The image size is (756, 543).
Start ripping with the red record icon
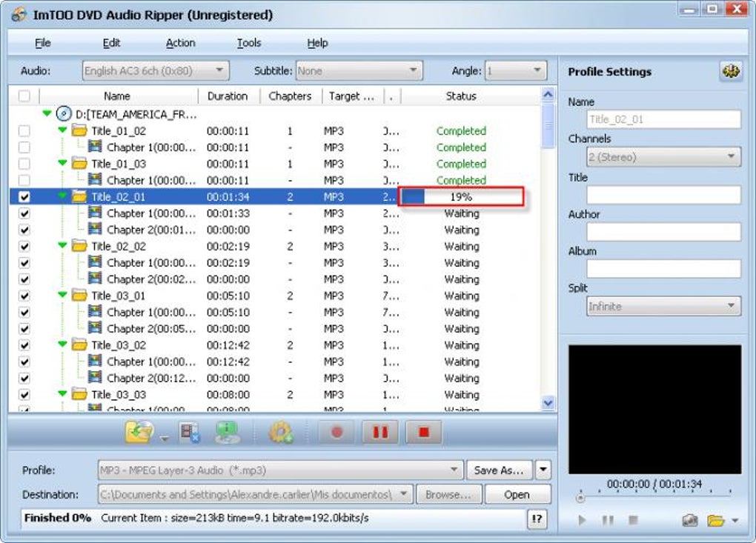click(x=336, y=432)
